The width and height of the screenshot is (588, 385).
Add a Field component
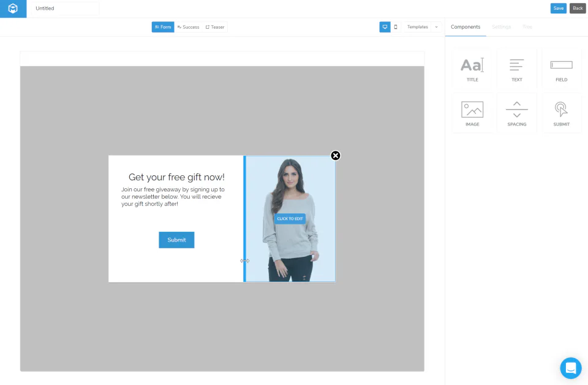[x=562, y=69]
